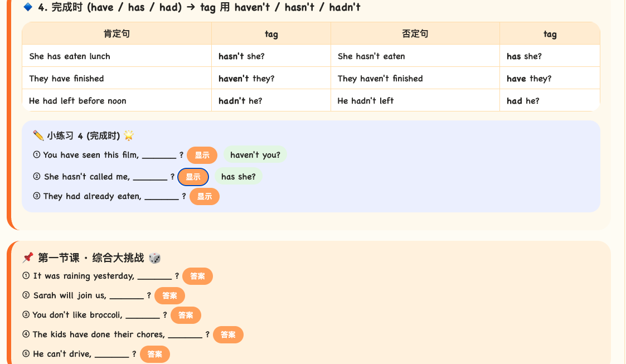Click the sentence 'They had already eaten,'
Screen dimensions: 626x364
pyautogui.click(x=92, y=196)
